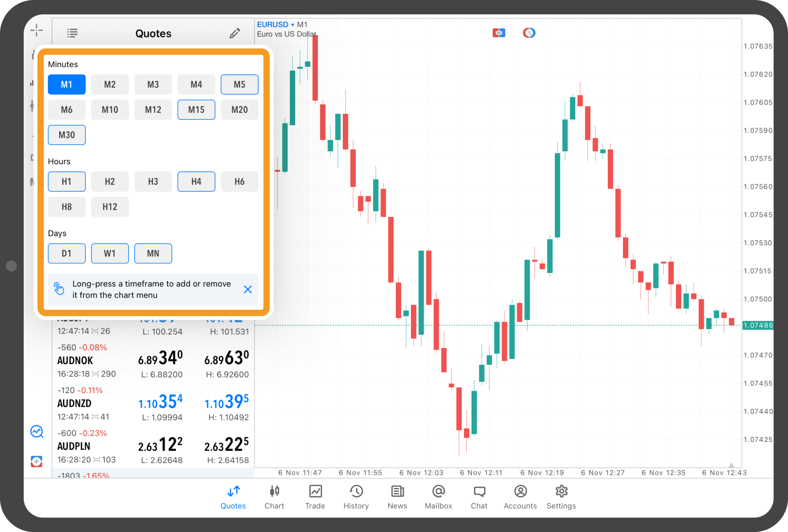
Task: Select the H4 timeframe
Action: 196,182
